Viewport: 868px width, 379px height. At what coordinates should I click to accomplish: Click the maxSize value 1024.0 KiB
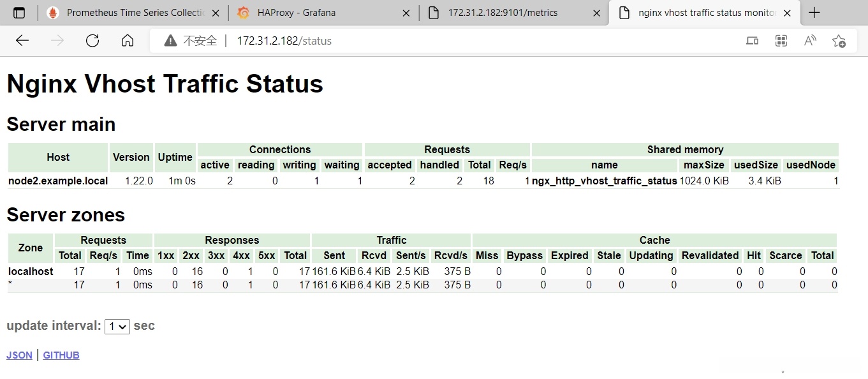(x=703, y=181)
